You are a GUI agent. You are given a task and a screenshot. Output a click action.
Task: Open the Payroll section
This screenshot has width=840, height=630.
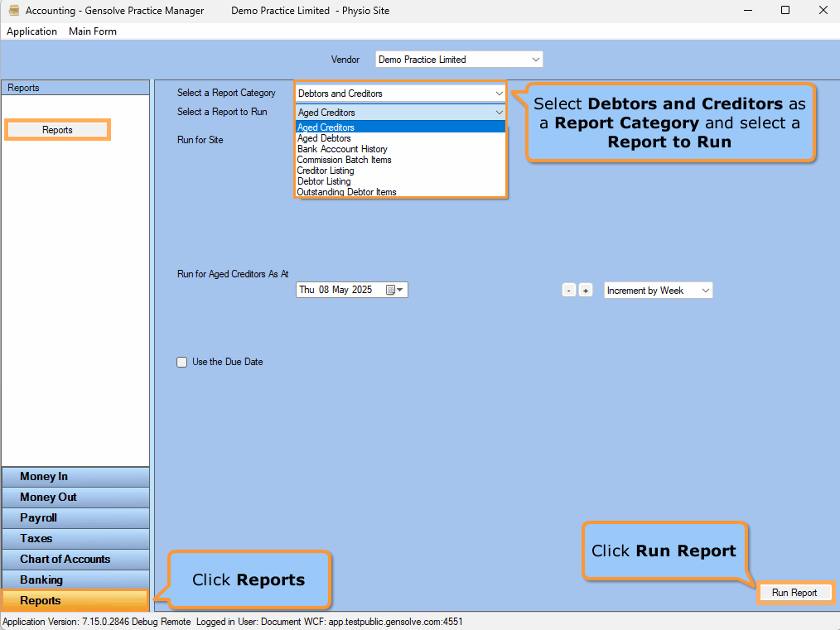coord(75,517)
